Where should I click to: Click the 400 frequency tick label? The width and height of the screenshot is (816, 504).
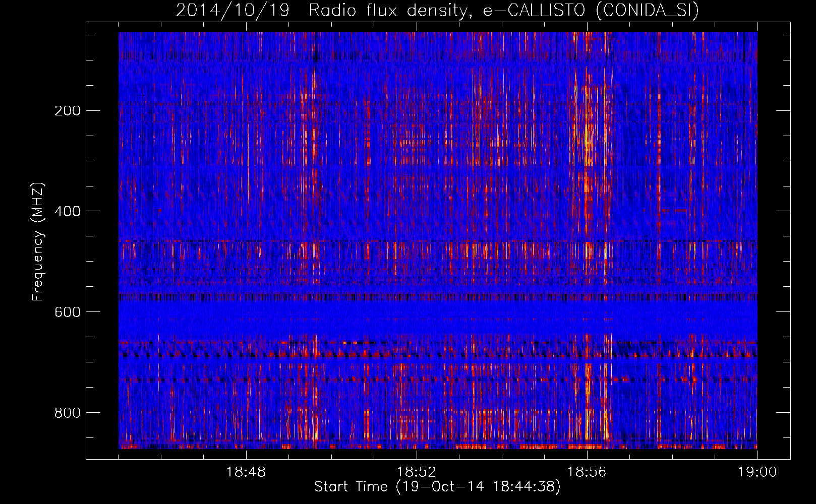point(68,211)
